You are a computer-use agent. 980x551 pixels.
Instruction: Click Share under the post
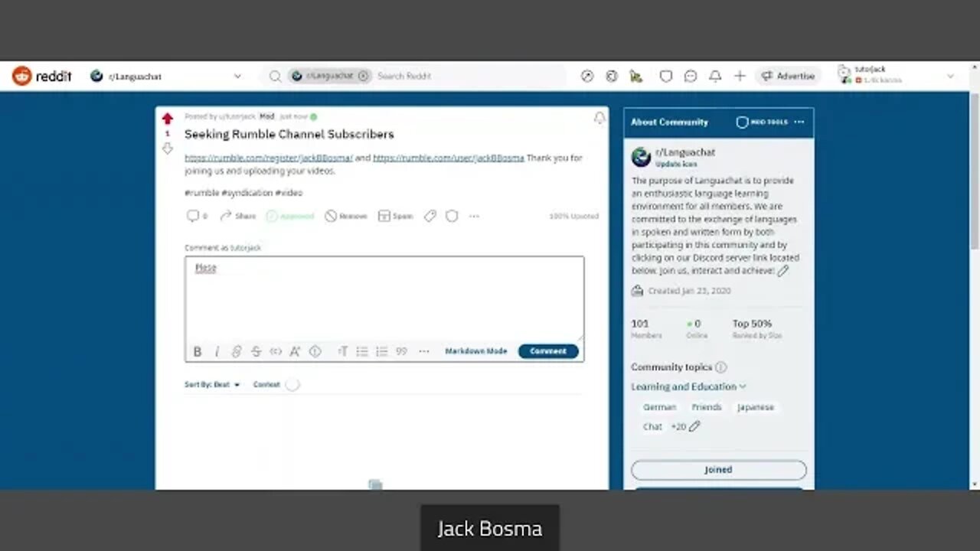pos(237,216)
